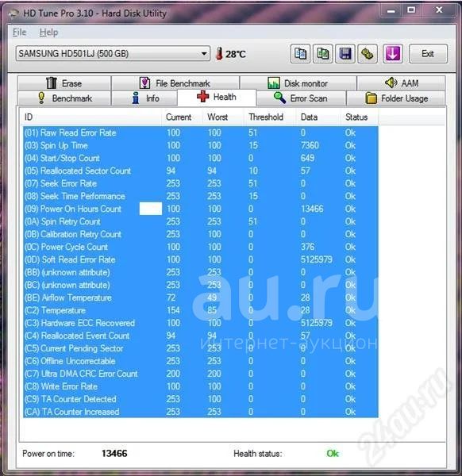The width and height of the screenshot is (462, 476).
Task: Switch to the Error Scan tab
Action: [x=301, y=98]
